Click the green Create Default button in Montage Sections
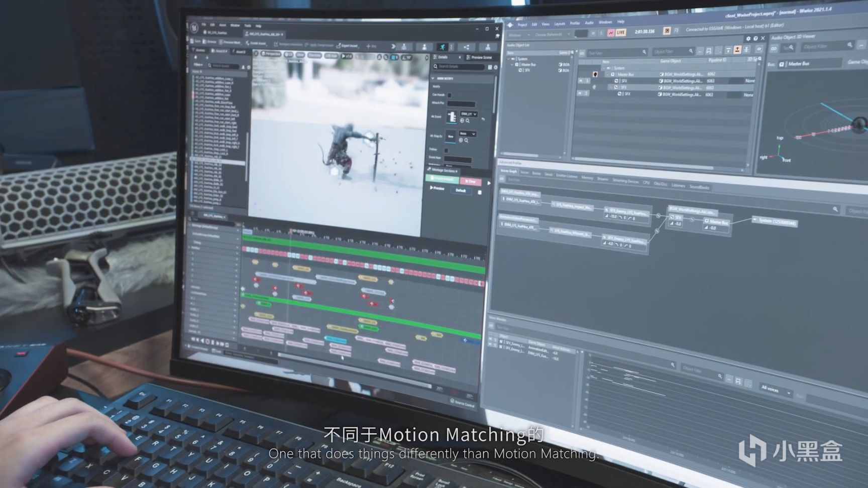Viewport: 868px width, 488px height. point(442,179)
